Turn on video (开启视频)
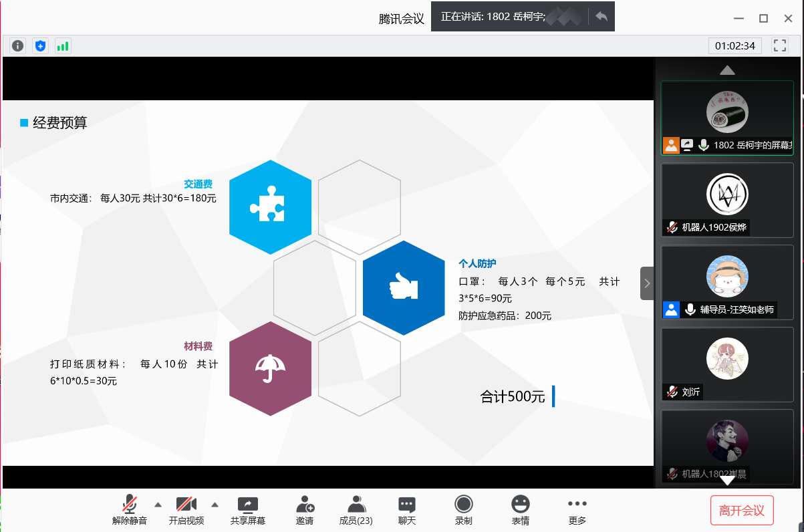 186,510
